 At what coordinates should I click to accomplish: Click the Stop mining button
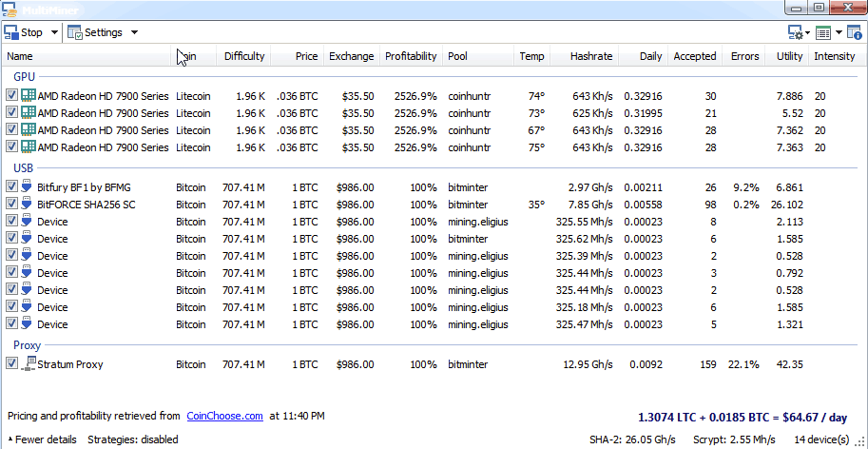23,32
